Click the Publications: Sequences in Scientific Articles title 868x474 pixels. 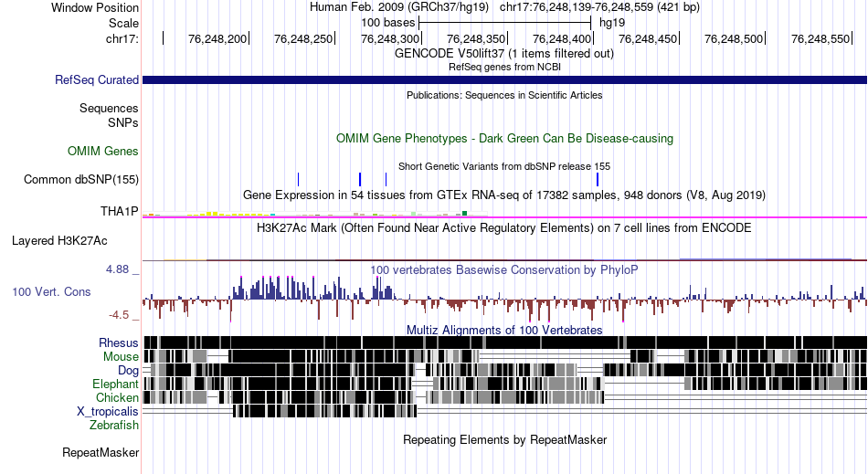point(504,95)
